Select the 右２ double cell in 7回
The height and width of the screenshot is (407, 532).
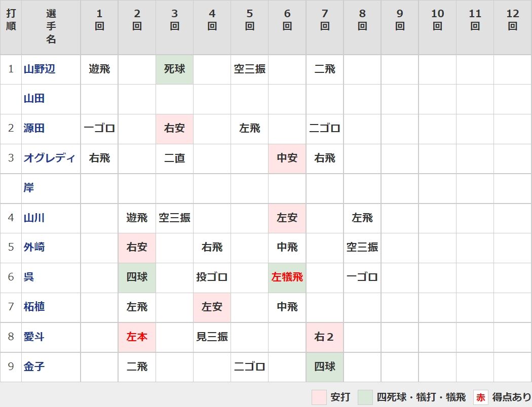tap(325, 337)
